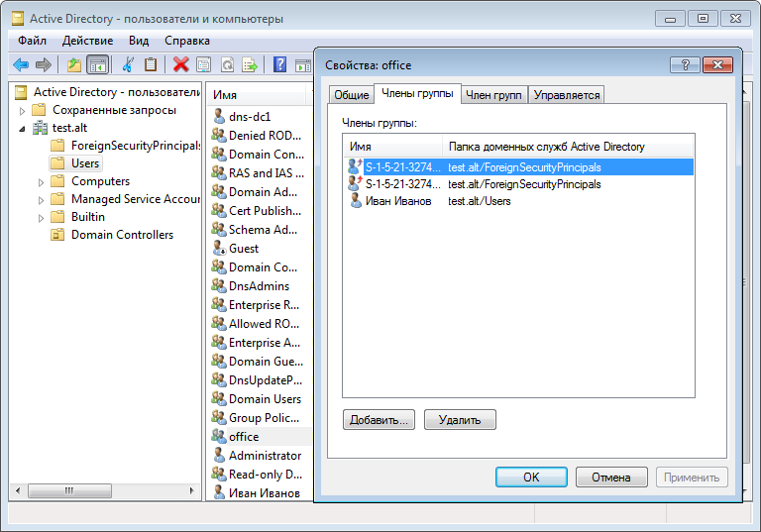Click the Отмена button
The image size is (761, 532).
point(611,478)
